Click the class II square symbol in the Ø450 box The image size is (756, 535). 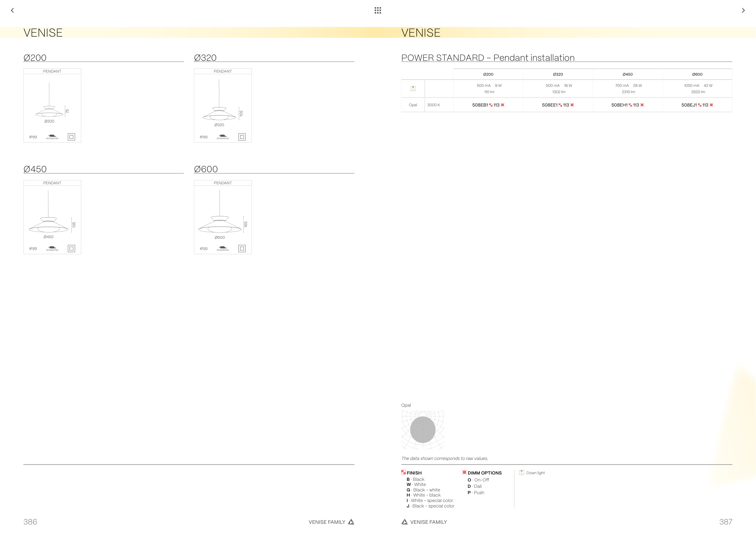pos(71,248)
